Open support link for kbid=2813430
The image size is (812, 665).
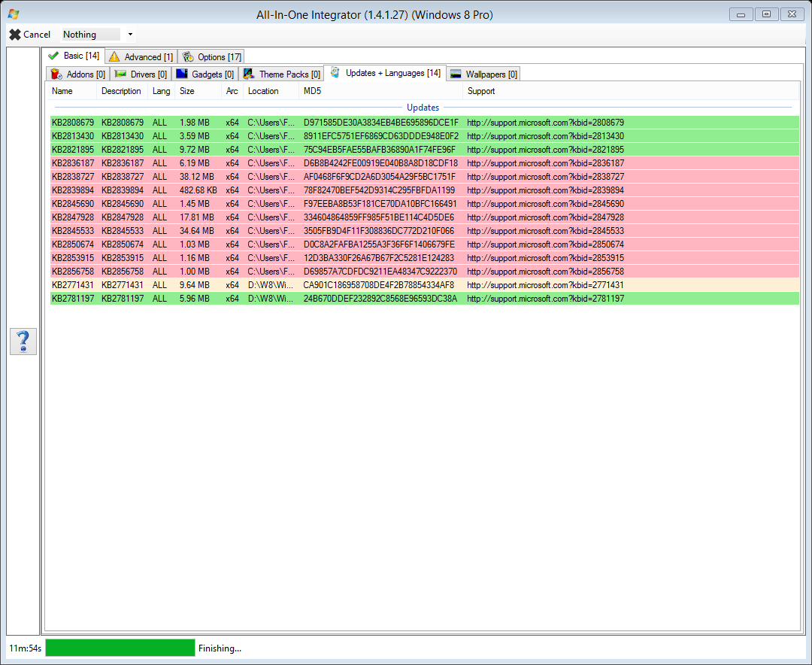pyautogui.click(x=545, y=136)
